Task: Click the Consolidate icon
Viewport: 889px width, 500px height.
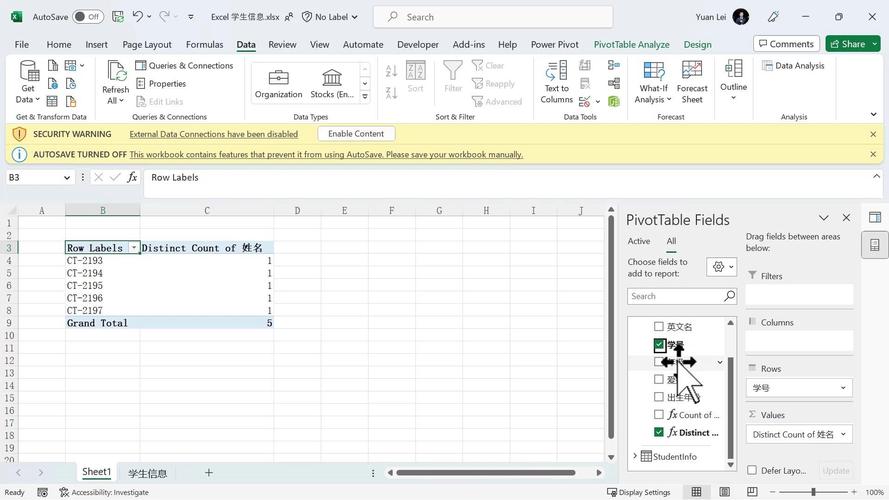Action: pos(613,65)
